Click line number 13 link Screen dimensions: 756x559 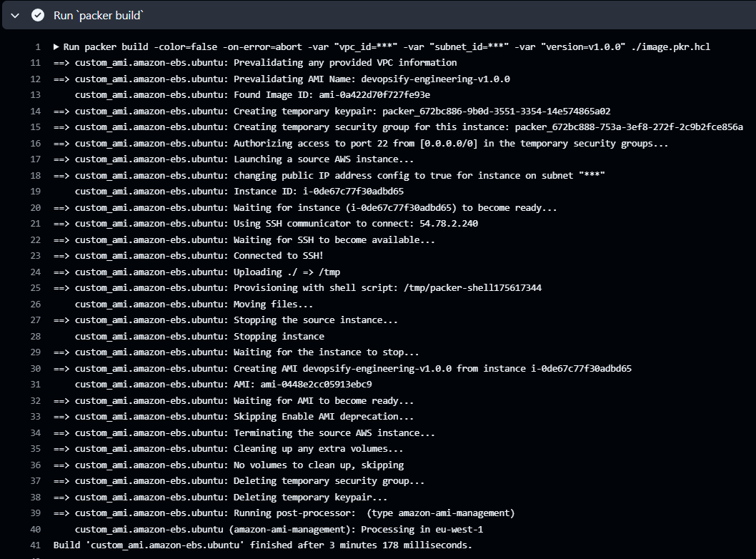[x=35, y=95]
